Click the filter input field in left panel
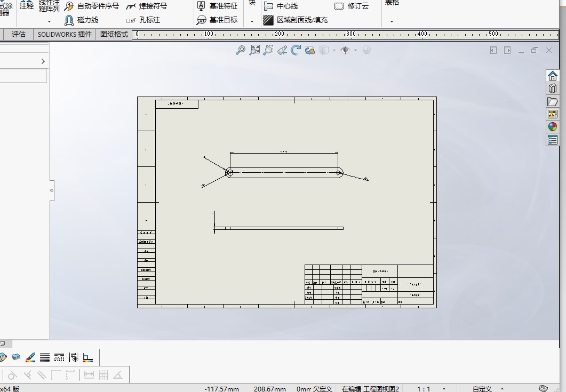This screenshot has width=566, height=392. point(23,76)
